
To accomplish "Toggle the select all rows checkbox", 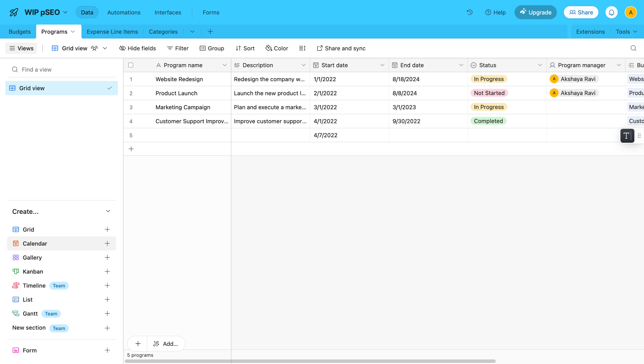I will (x=131, y=65).
